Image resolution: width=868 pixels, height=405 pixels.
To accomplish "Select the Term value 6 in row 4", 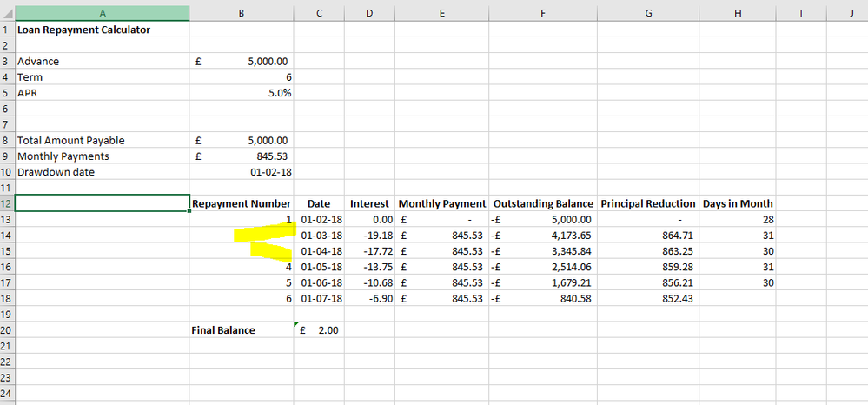I will (242, 77).
